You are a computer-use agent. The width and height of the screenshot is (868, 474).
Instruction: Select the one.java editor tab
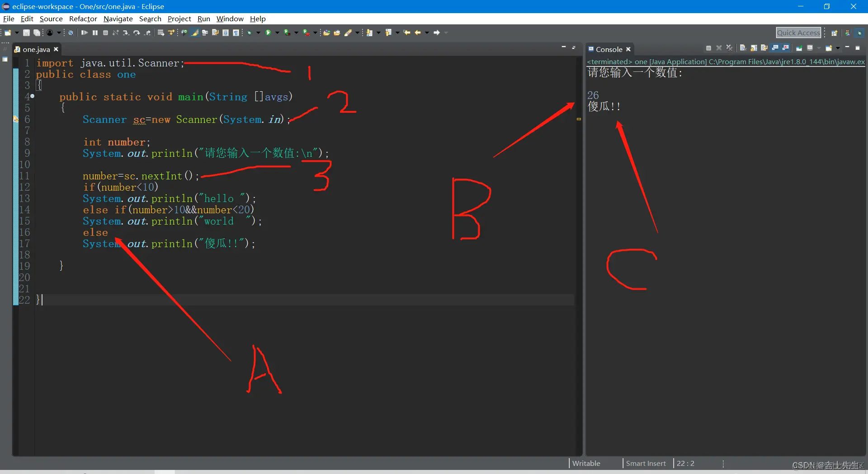tap(36, 49)
